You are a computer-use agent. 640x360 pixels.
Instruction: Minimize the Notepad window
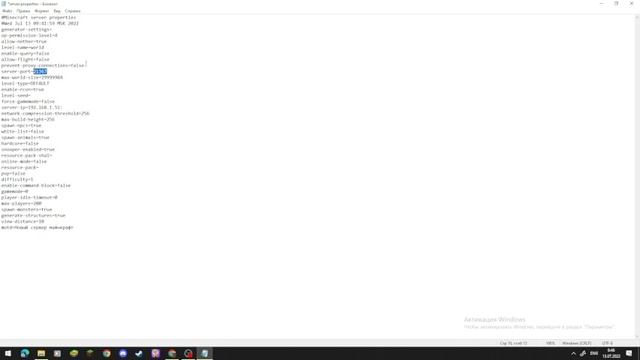coord(601,4)
